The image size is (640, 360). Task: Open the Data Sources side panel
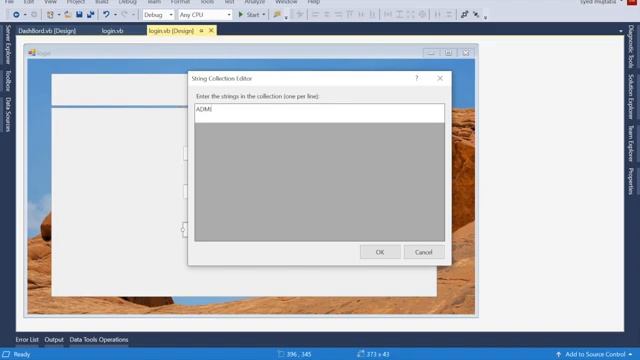pyautogui.click(x=8, y=115)
